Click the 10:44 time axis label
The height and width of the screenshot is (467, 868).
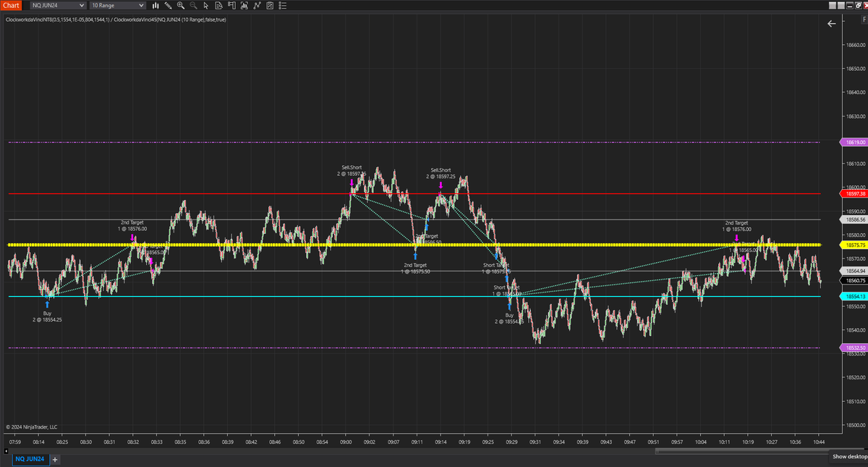(818, 441)
